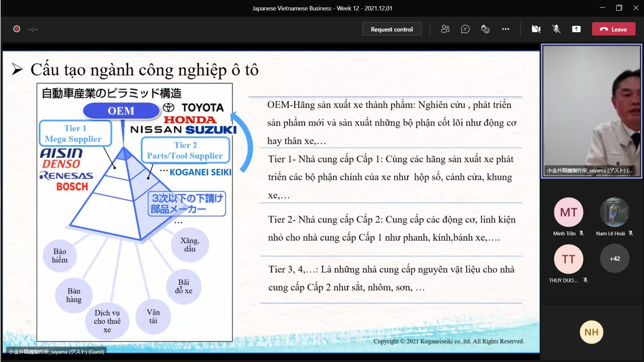Image resolution: width=644 pixels, height=362 pixels.
Task: Close the meeting window
Action: [636, 8]
